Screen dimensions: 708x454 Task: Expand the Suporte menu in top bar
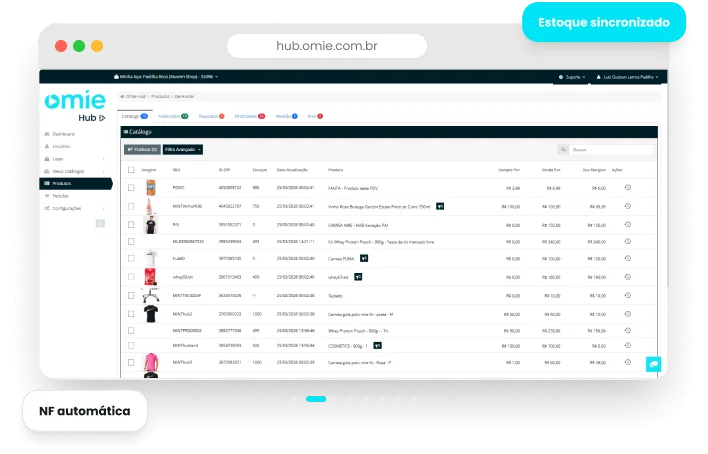573,77
